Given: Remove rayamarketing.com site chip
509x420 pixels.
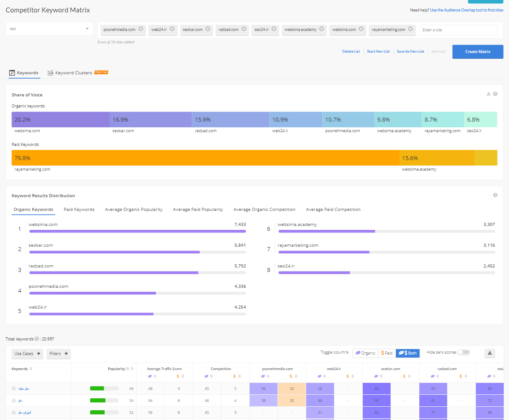Looking at the screenshot, I should tap(410, 29).
